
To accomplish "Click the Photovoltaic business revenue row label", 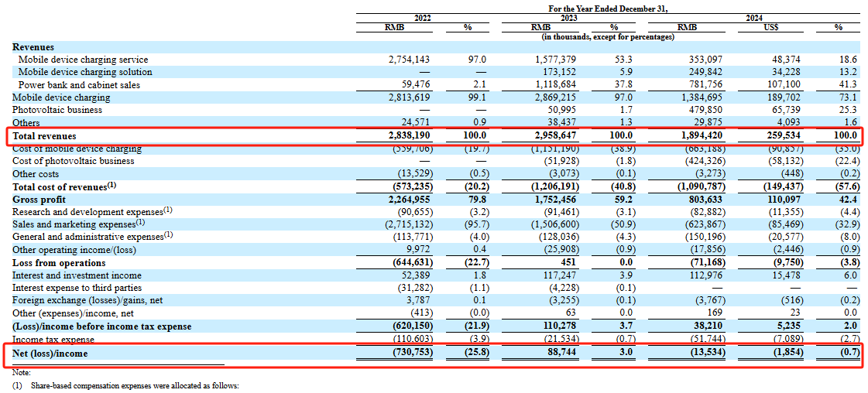I will point(57,110).
